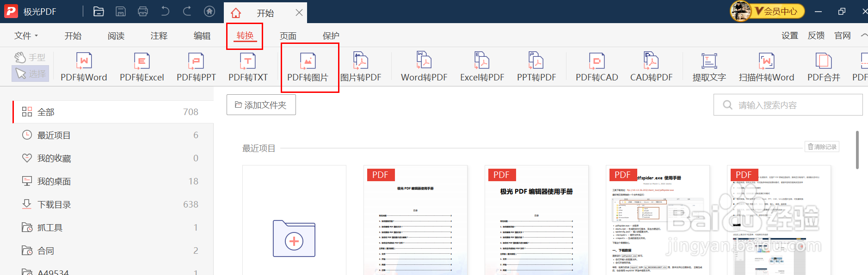The image size is (868, 275).
Task: Open the 会员中心 member center
Action: pos(780,11)
